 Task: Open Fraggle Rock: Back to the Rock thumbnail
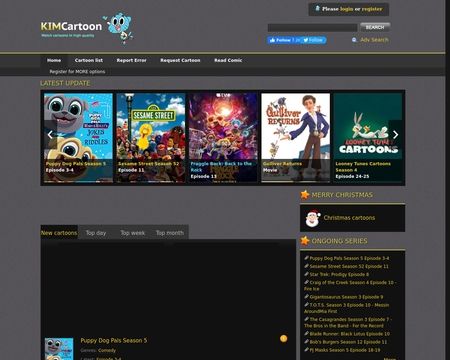[x=223, y=138]
